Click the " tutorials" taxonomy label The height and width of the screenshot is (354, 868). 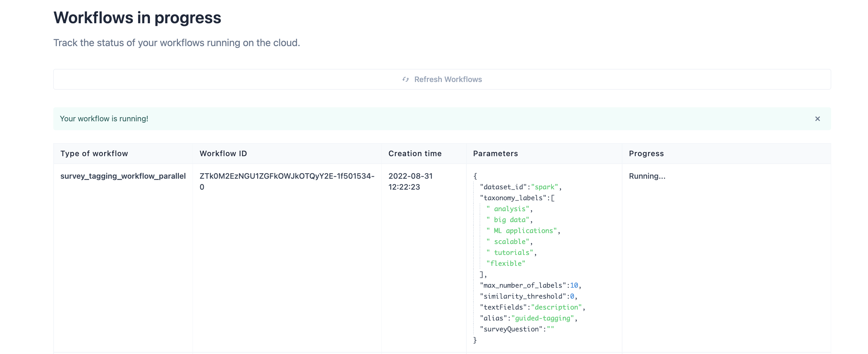tap(510, 253)
